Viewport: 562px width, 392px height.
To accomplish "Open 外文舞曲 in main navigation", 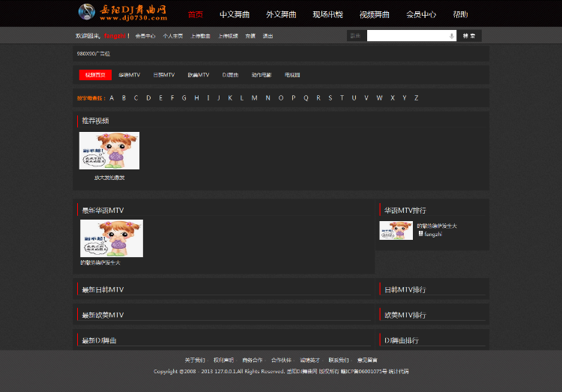I will (x=281, y=15).
